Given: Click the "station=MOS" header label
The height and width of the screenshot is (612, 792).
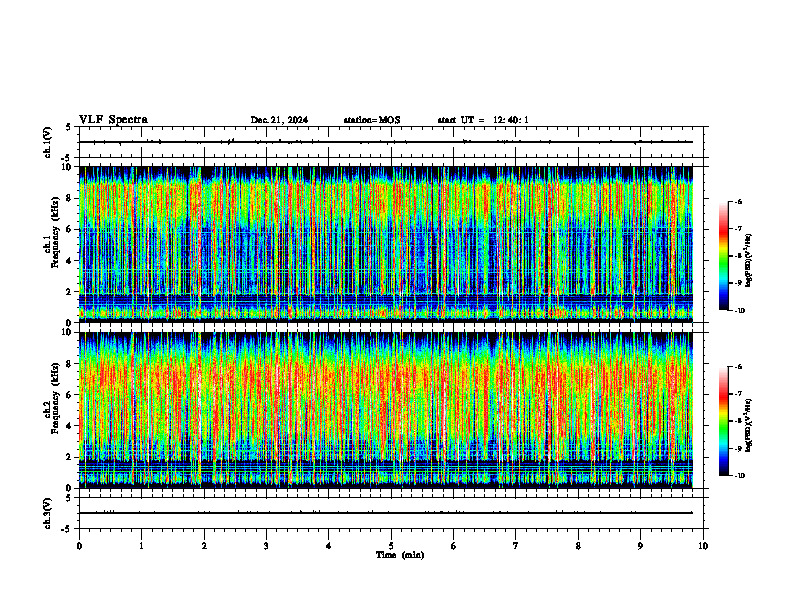Looking at the screenshot, I should tap(372, 120).
